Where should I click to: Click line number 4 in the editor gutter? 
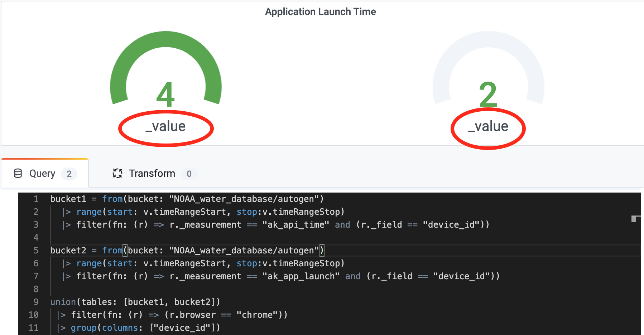tap(36, 238)
